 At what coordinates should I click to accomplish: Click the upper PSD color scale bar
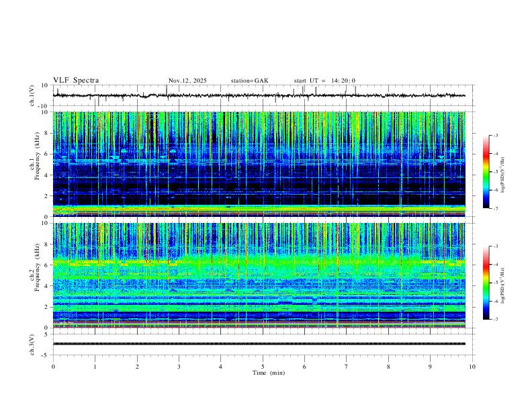pyautogui.click(x=486, y=171)
